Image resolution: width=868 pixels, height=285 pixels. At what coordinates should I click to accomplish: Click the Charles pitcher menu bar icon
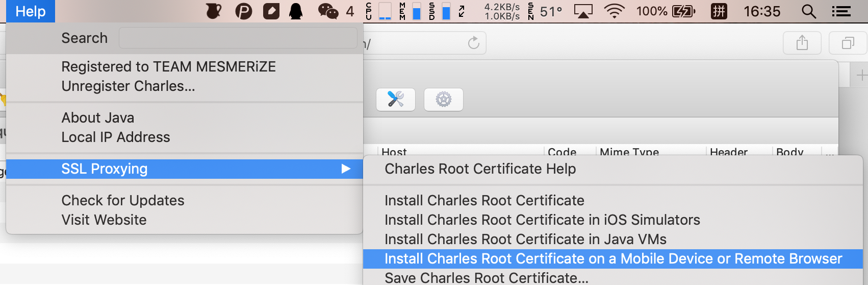click(213, 11)
